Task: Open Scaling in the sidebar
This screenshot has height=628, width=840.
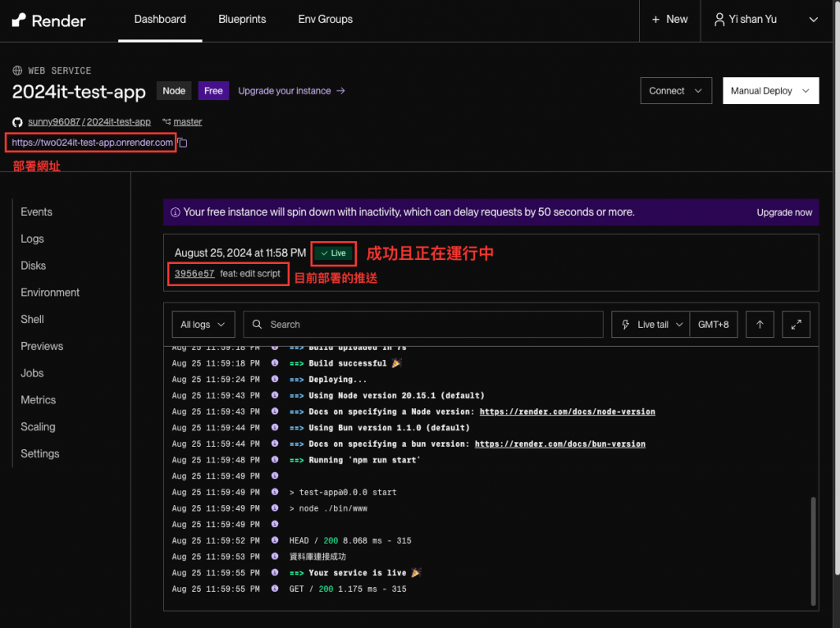Action: pyautogui.click(x=38, y=426)
